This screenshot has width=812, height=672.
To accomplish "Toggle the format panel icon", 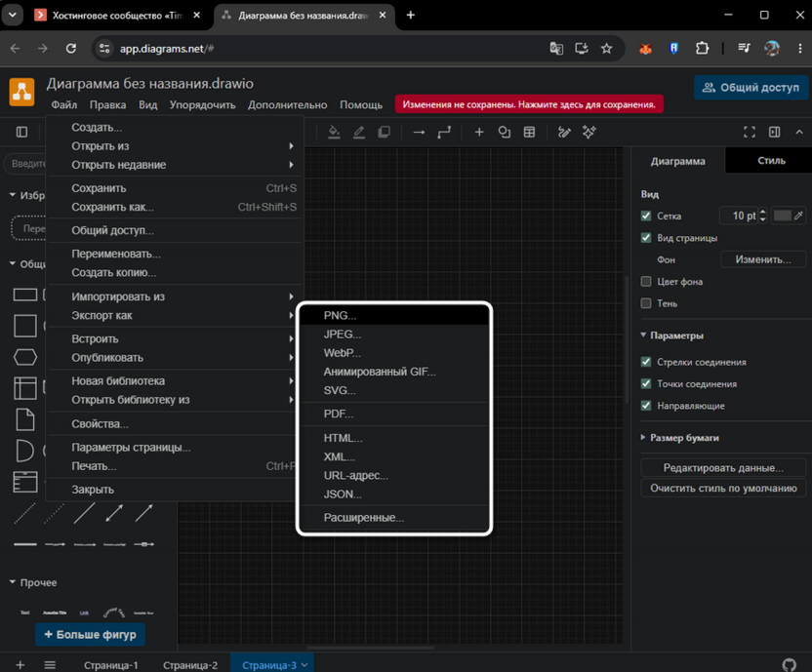I will coord(774,133).
